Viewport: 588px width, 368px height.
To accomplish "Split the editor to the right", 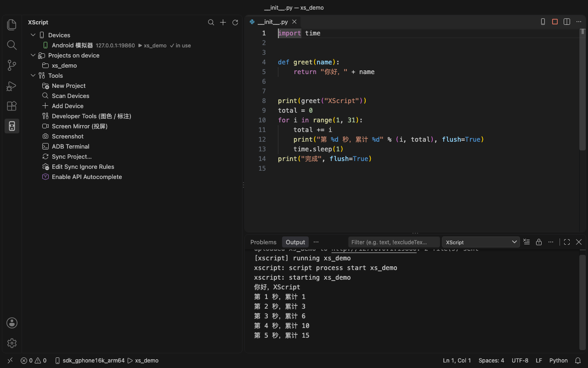I will [567, 22].
